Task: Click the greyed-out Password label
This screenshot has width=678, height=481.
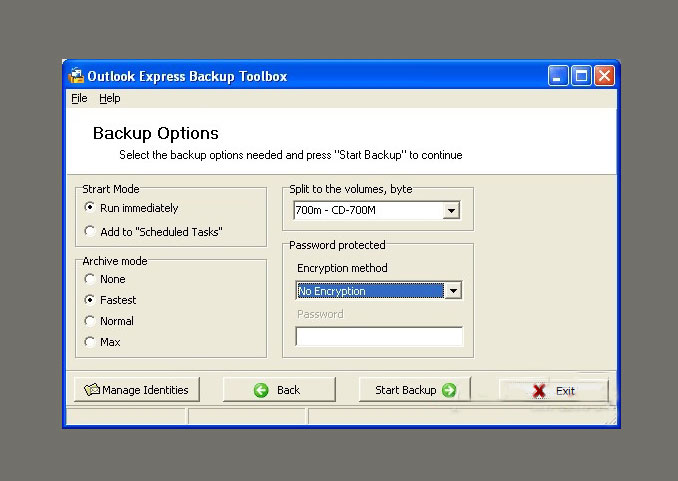Action: [x=320, y=314]
